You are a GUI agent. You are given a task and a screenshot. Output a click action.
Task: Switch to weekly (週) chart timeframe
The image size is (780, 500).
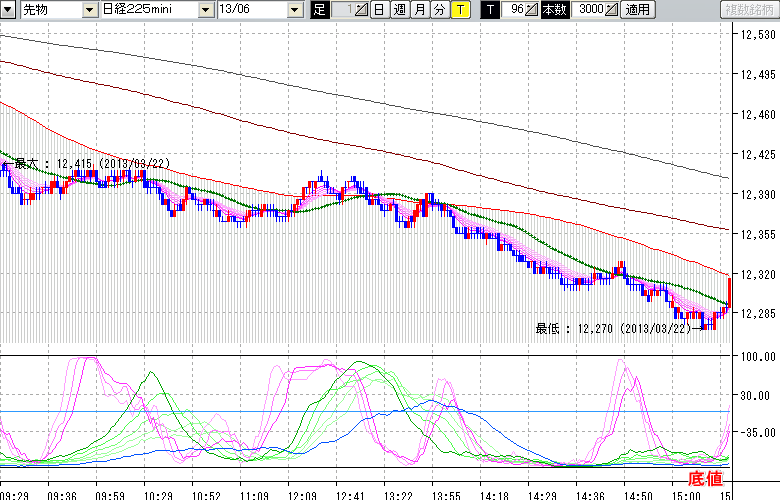point(399,10)
